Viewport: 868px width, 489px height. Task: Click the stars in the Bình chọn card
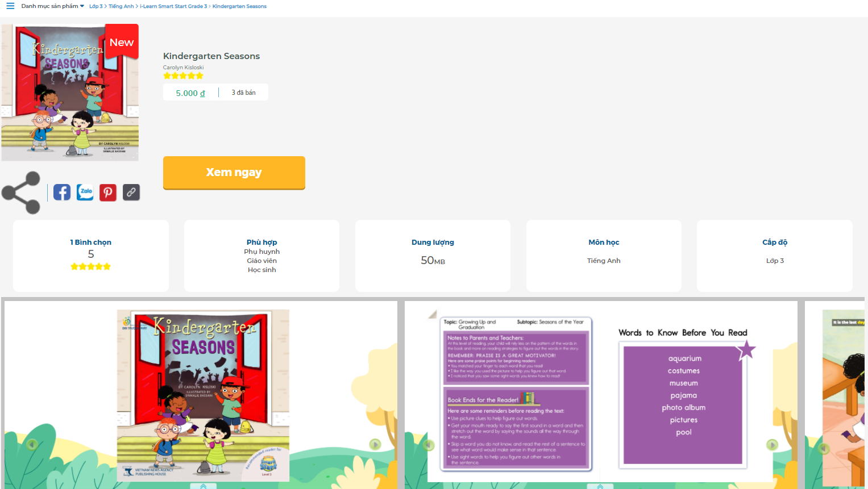[91, 266]
